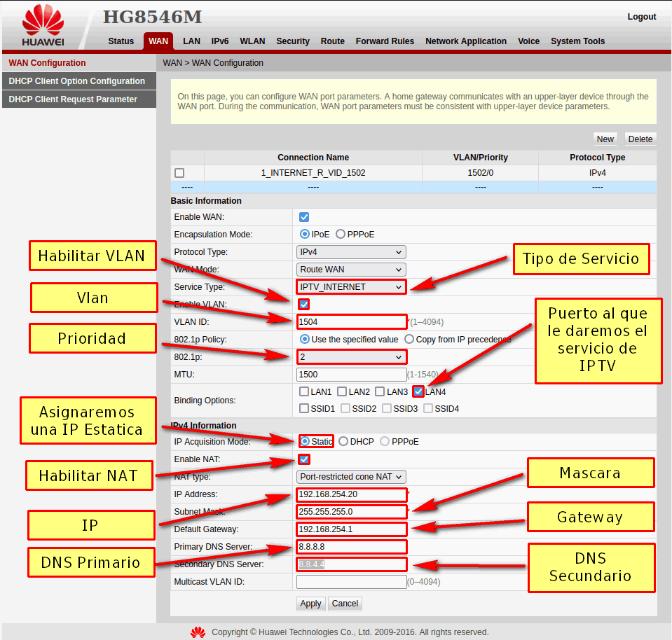The height and width of the screenshot is (640, 672).
Task: Click the Delete button
Action: click(x=640, y=139)
